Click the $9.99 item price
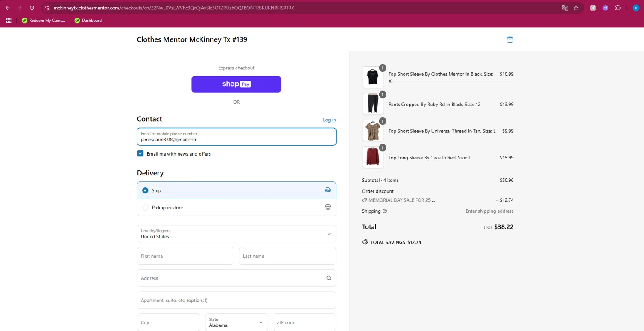644x331 pixels. pyautogui.click(x=508, y=131)
